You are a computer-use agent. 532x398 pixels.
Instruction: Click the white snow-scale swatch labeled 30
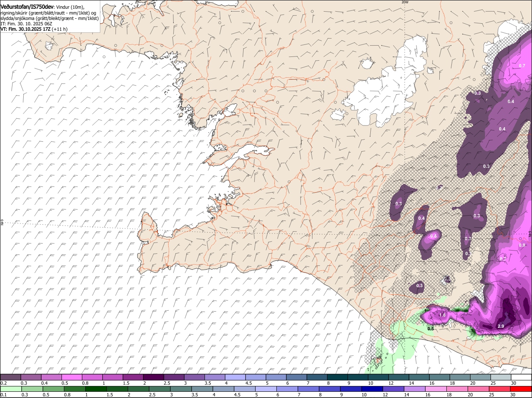(x=521, y=377)
